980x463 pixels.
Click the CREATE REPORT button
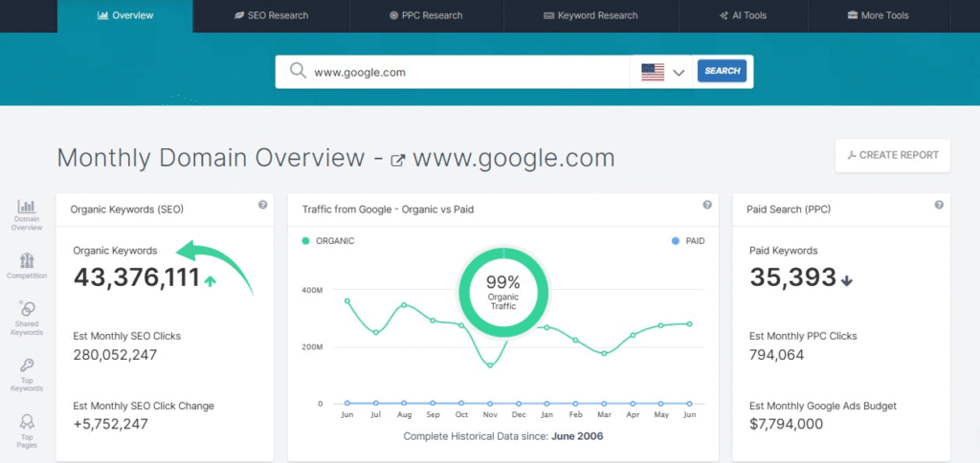click(892, 155)
